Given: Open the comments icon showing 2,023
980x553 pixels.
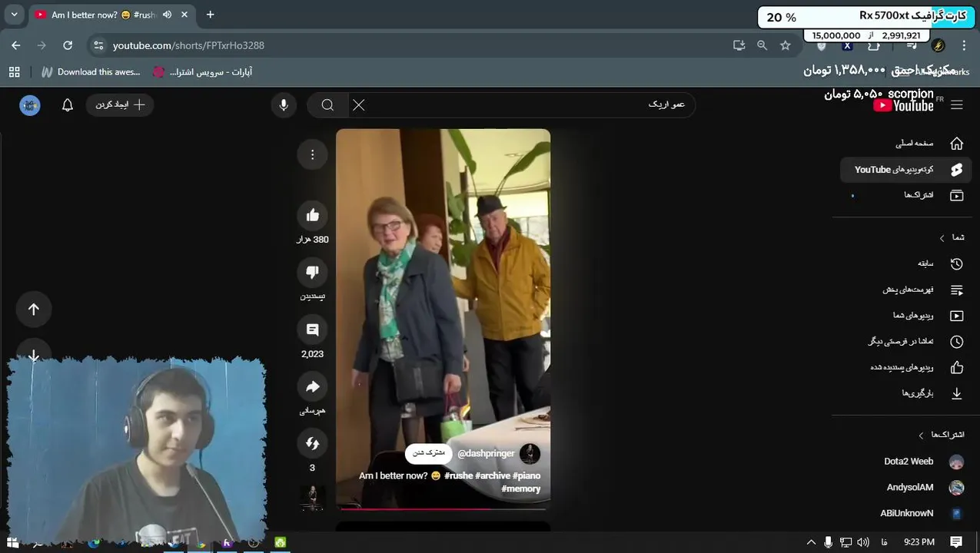Looking at the screenshot, I should click(x=312, y=329).
